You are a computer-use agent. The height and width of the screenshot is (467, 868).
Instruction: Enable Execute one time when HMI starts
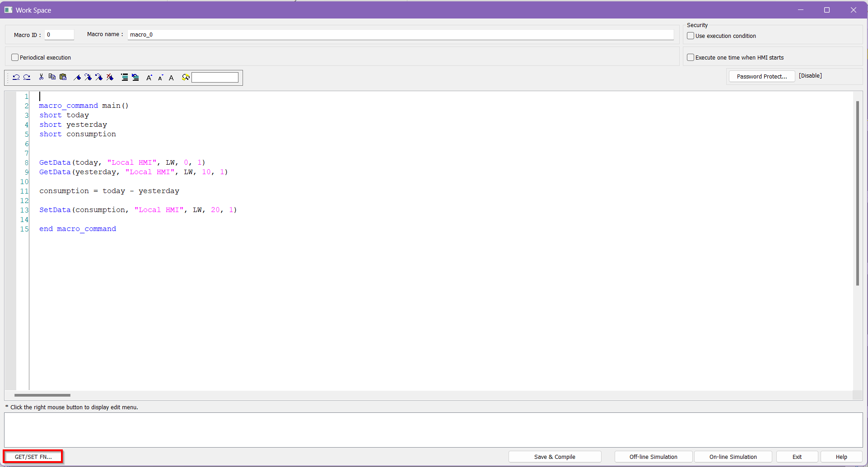point(691,57)
